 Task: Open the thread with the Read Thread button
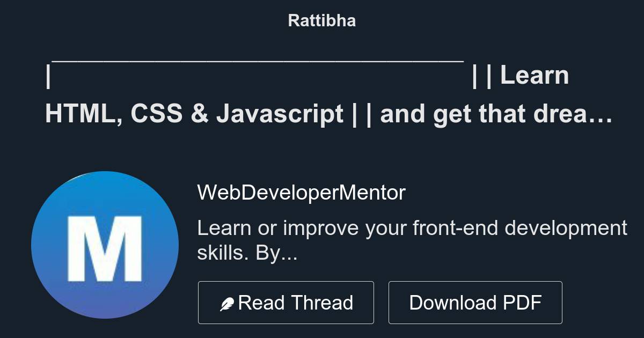[286, 302]
